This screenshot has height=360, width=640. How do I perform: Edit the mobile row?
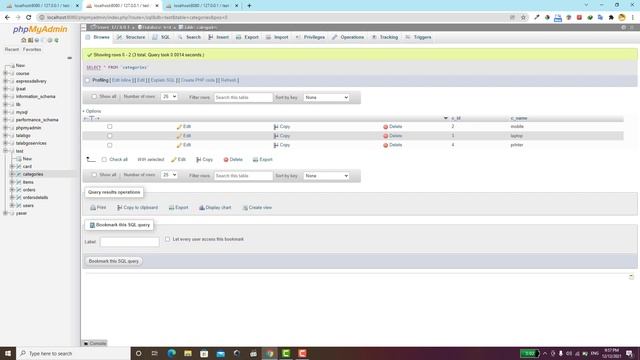coord(184,127)
